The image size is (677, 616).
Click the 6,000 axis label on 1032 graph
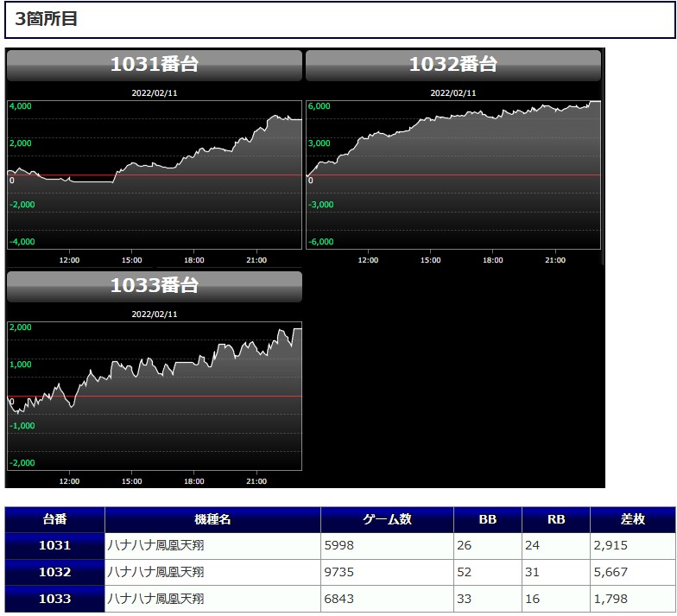[320, 106]
